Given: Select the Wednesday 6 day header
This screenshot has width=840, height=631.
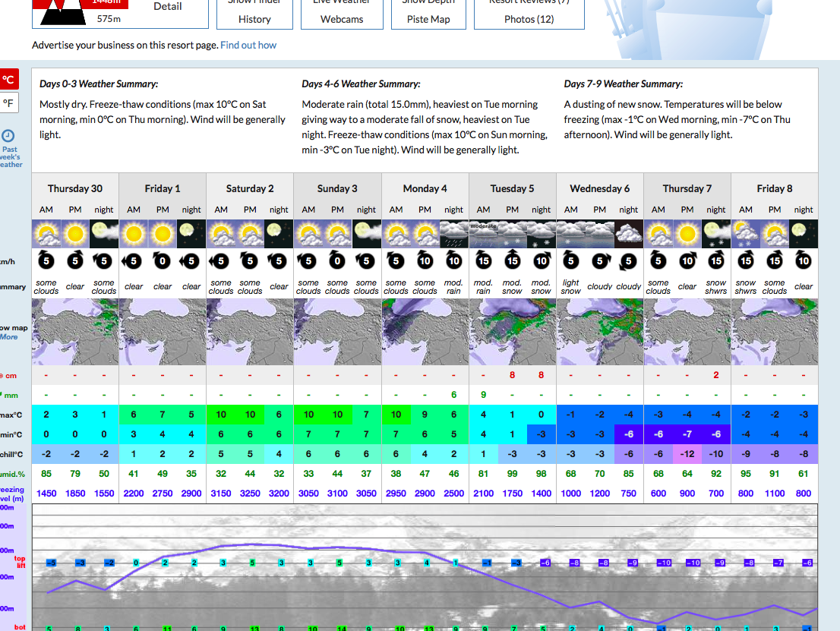Looking at the screenshot, I should click(x=600, y=188).
